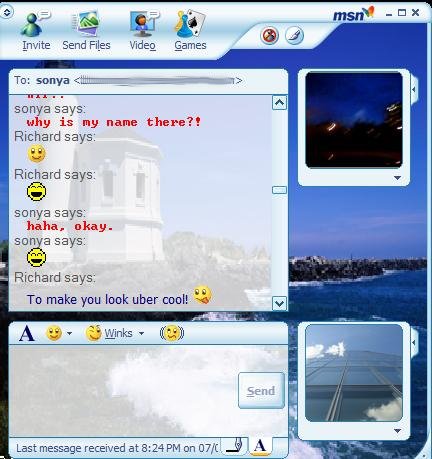Click sonya's name in the To field
432x459 pixels.
coord(53,80)
